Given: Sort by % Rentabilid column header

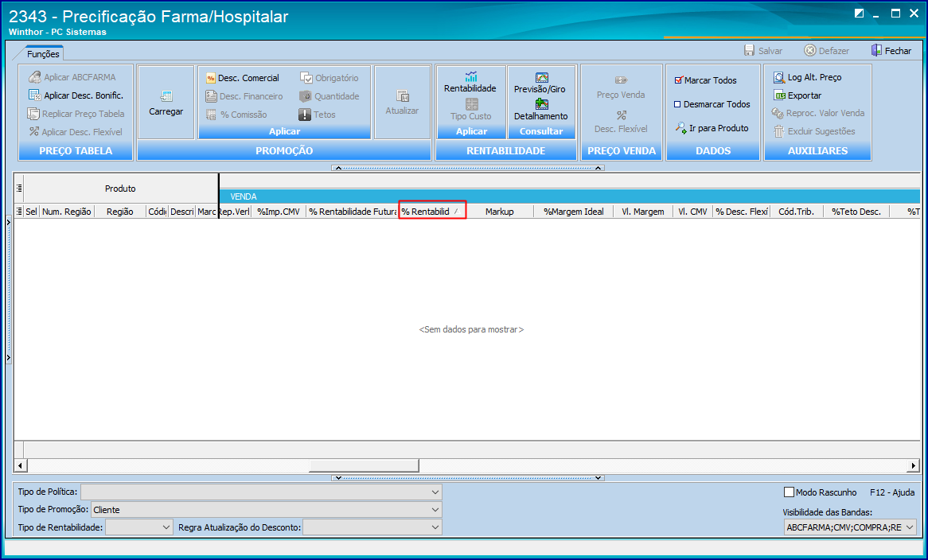Looking at the screenshot, I should (x=432, y=211).
